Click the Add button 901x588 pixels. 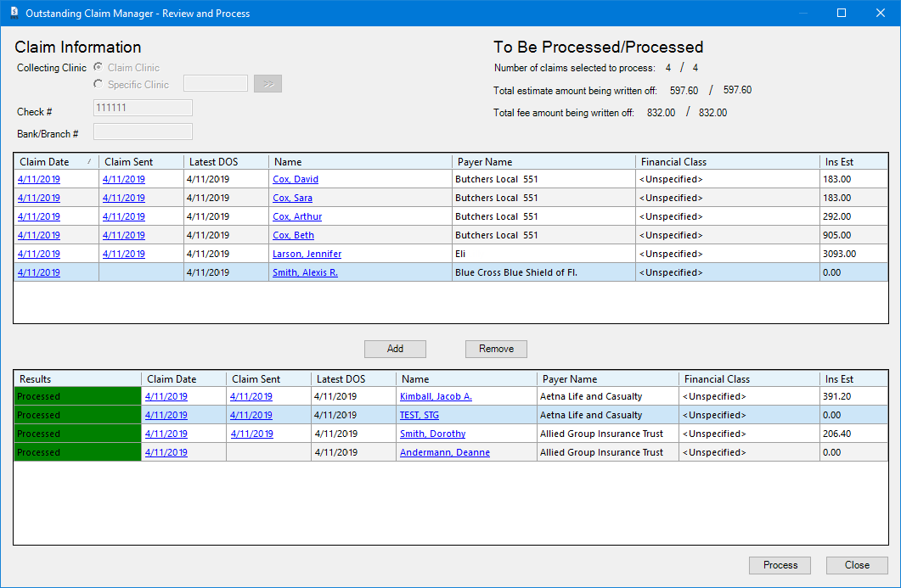(396, 349)
